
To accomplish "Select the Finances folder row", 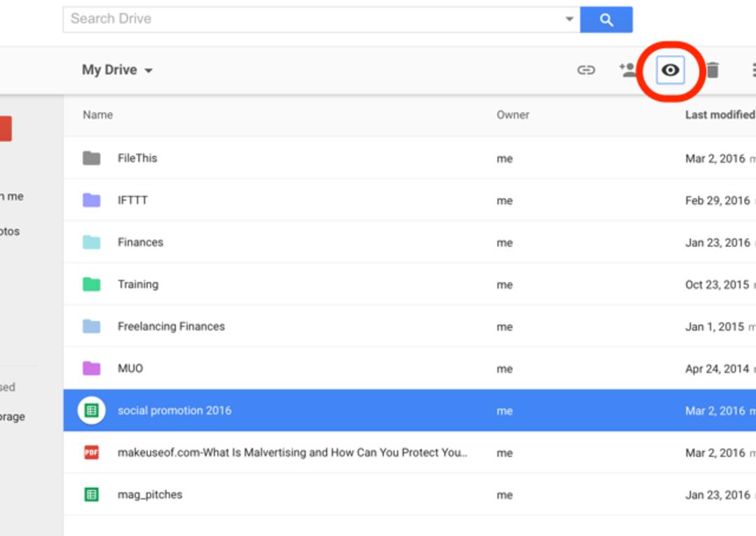I will [x=409, y=242].
